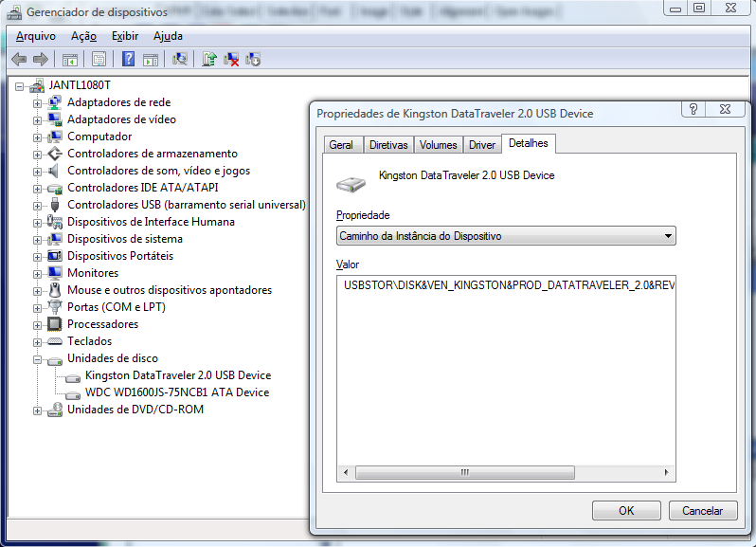
Task: Select Kingston DataTraveler 2.0 USB Device in tree
Action: tap(178, 375)
